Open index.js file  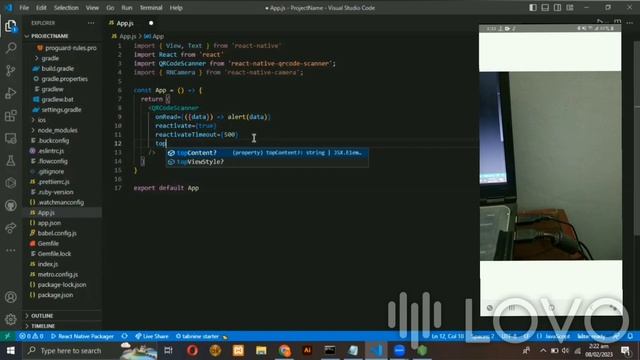pyautogui.click(x=47, y=264)
